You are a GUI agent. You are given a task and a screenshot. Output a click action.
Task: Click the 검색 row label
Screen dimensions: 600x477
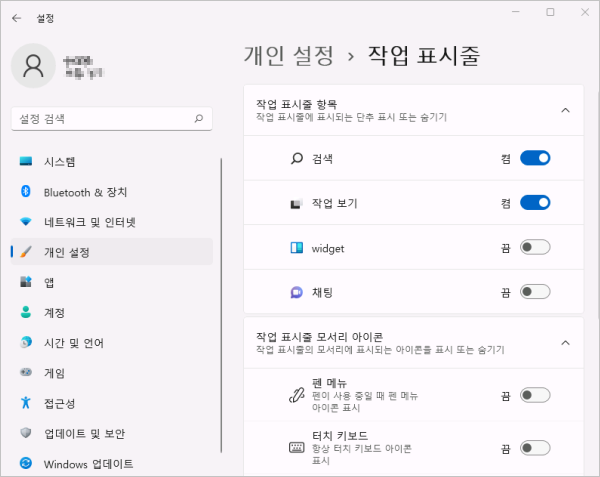322,159
